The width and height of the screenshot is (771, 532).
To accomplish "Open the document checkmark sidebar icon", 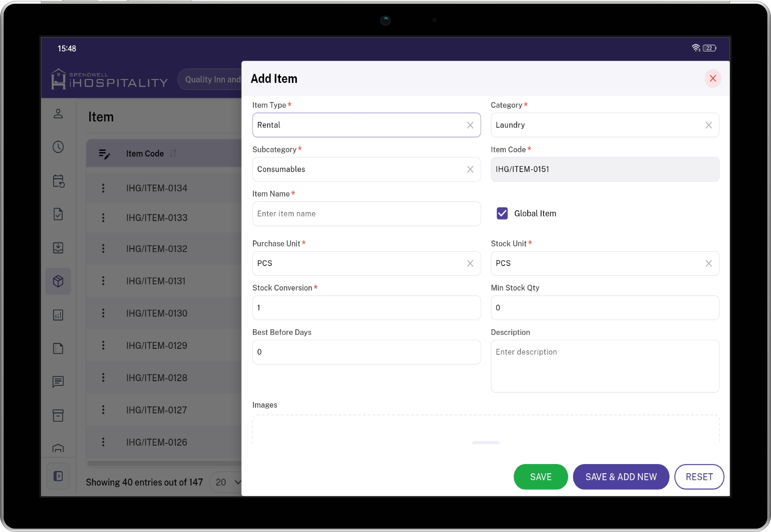I will pos(58,214).
